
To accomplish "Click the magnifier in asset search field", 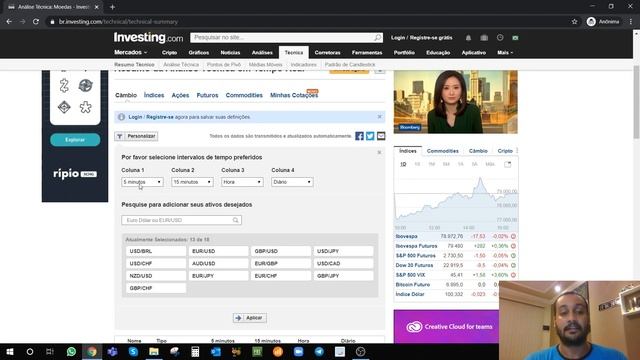I will 236,220.
